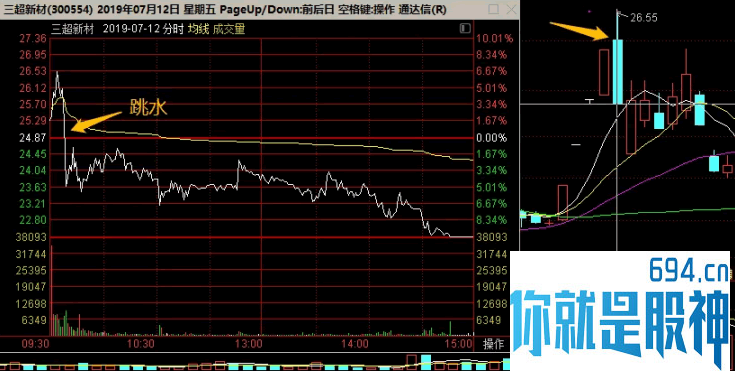The image size is (735, 371).
Task: Click the orange arrow pointing at 跳水 drop
Action: click(x=96, y=121)
